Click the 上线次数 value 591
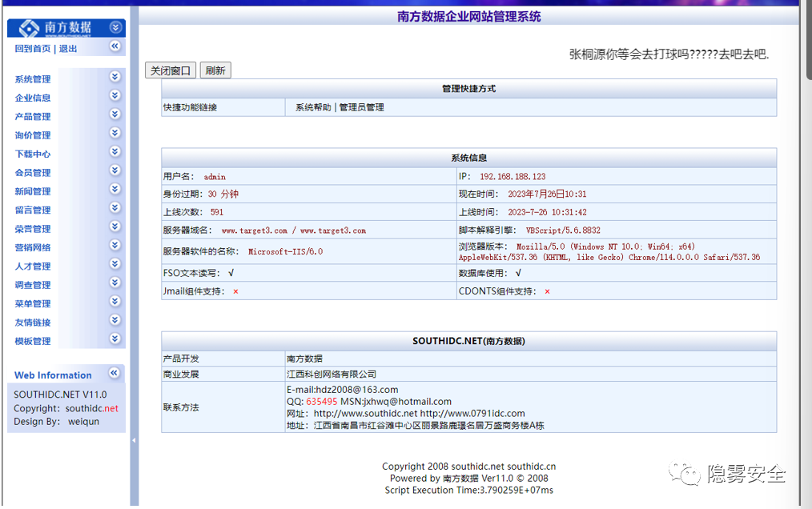The image size is (812, 509). [x=217, y=212]
